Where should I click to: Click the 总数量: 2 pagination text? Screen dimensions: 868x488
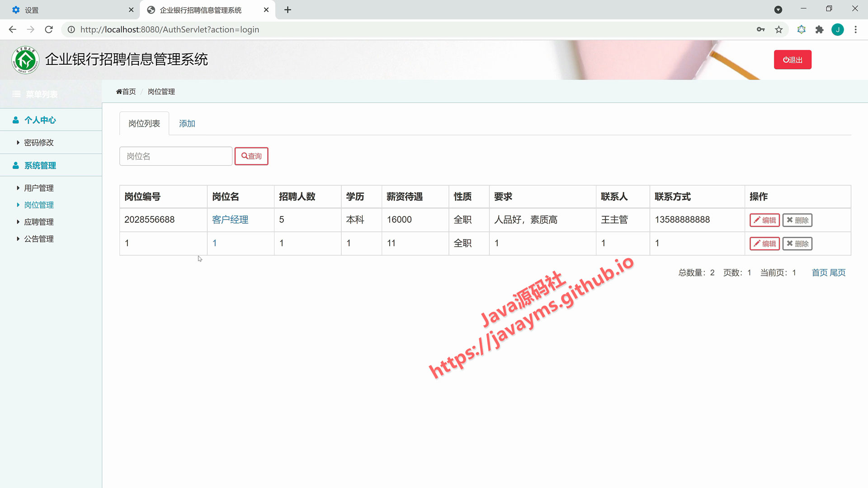pos(696,272)
